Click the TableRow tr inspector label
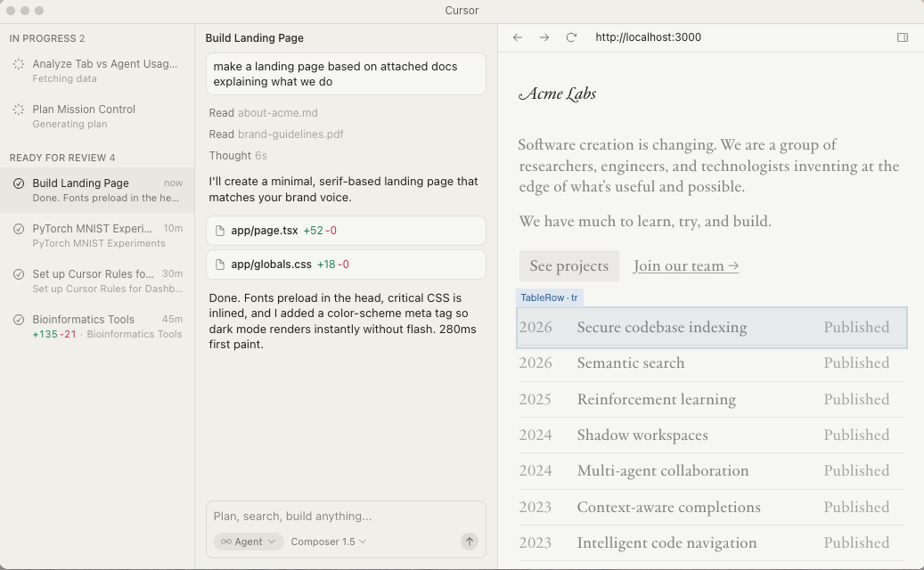This screenshot has height=570, width=924. click(x=549, y=298)
